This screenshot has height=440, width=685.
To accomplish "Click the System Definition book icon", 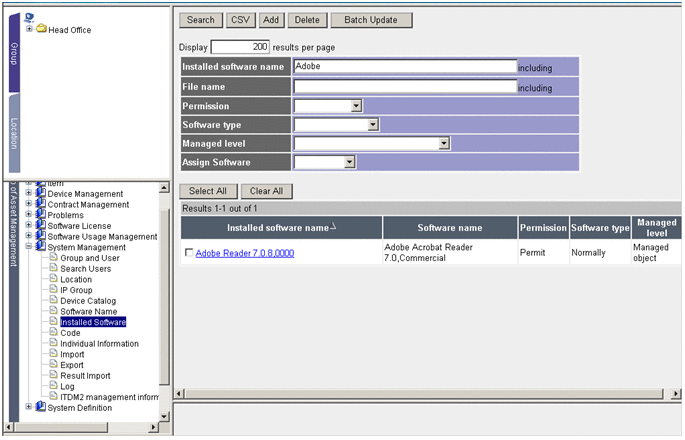I will tap(41, 408).
